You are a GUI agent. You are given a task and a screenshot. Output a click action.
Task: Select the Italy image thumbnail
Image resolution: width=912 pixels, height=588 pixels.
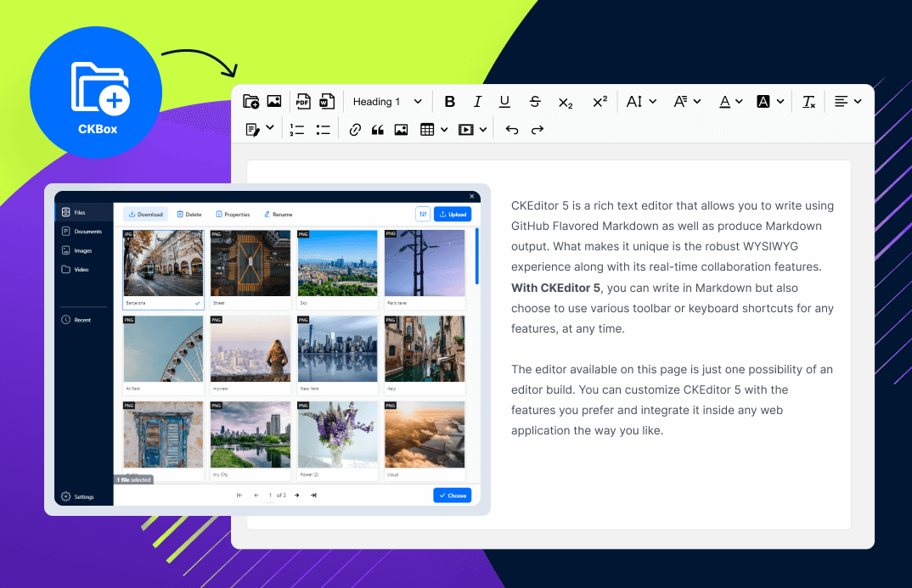coord(425,350)
